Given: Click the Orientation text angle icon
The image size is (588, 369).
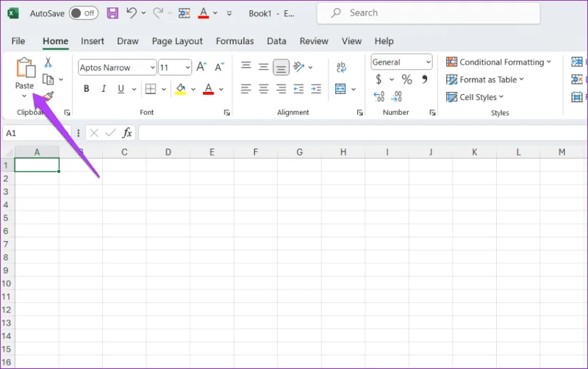Looking at the screenshot, I should (298, 67).
